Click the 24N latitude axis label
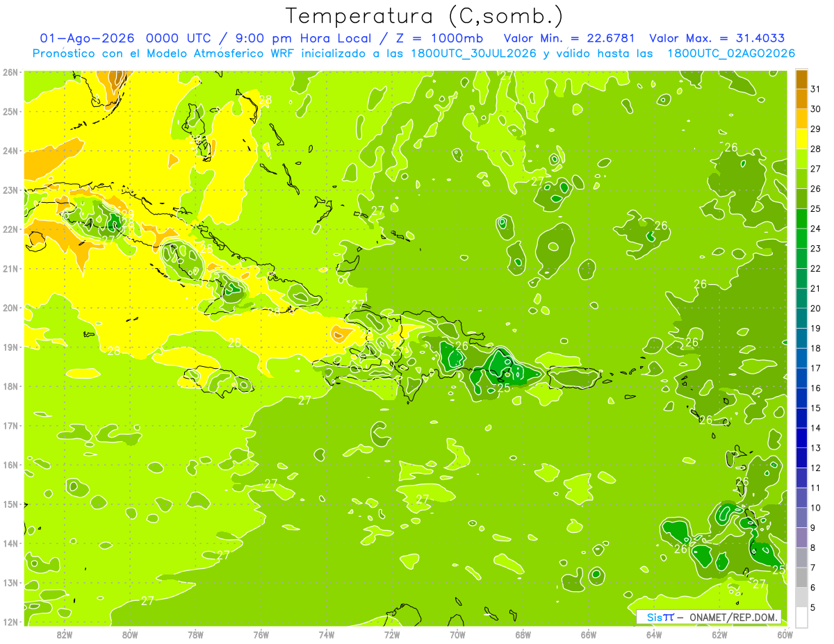The image size is (834, 644). click(x=10, y=151)
